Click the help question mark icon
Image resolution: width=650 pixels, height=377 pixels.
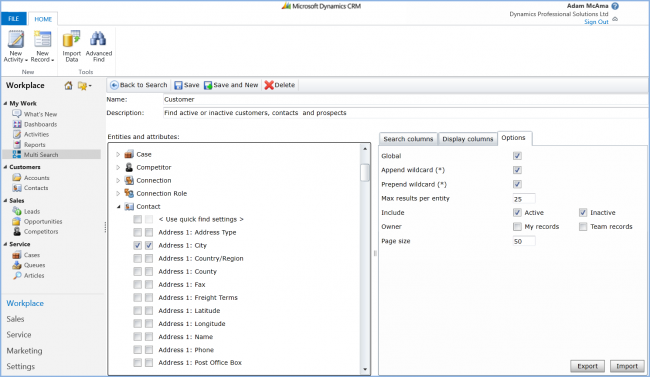pyautogui.click(x=615, y=6)
